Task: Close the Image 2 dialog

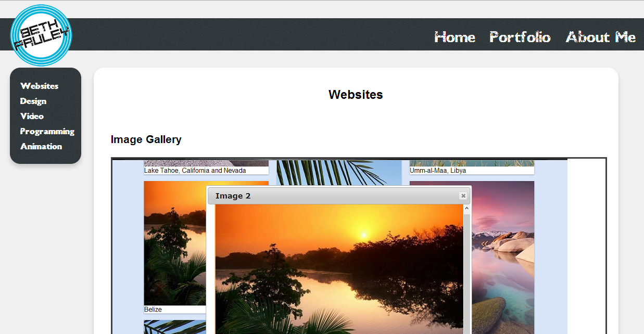Action: point(463,196)
